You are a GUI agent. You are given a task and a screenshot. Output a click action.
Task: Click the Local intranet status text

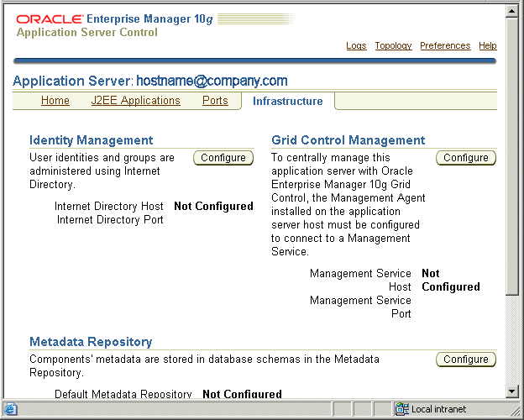pos(438,409)
